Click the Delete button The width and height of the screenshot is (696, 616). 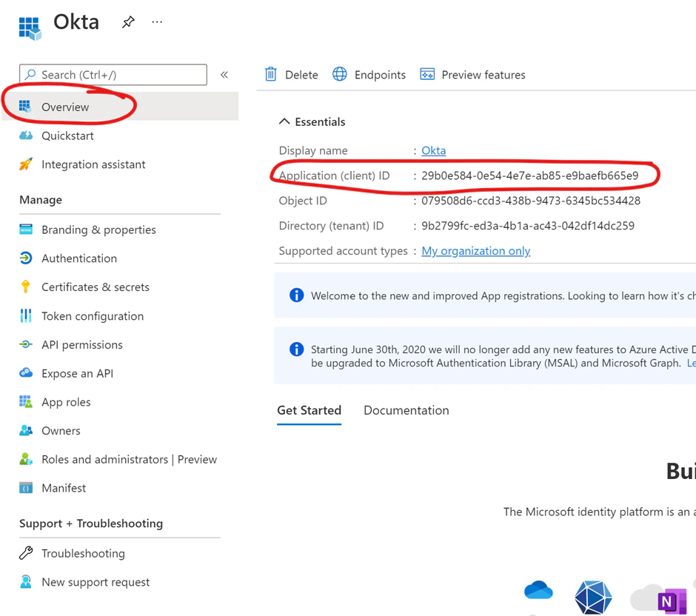click(291, 74)
